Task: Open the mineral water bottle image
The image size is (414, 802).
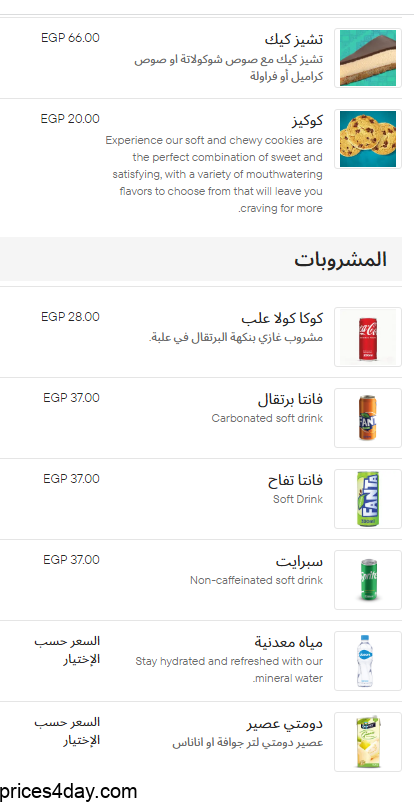Action: coord(368,661)
